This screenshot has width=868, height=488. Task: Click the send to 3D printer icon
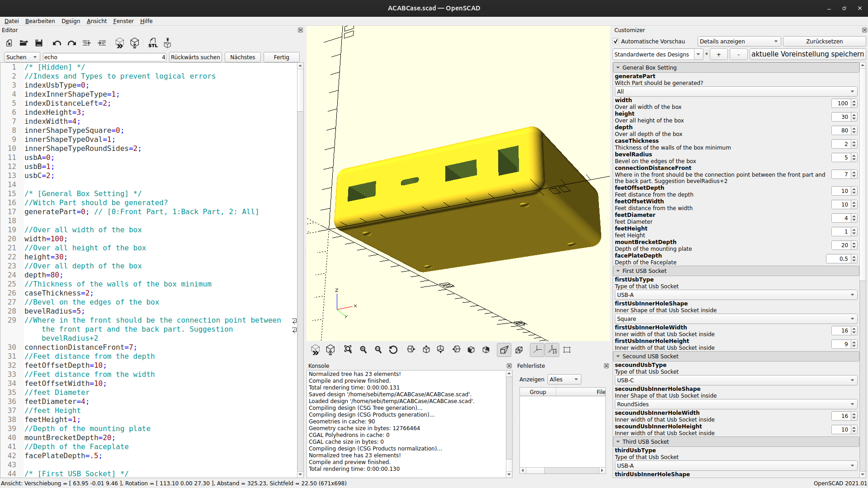(x=168, y=43)
